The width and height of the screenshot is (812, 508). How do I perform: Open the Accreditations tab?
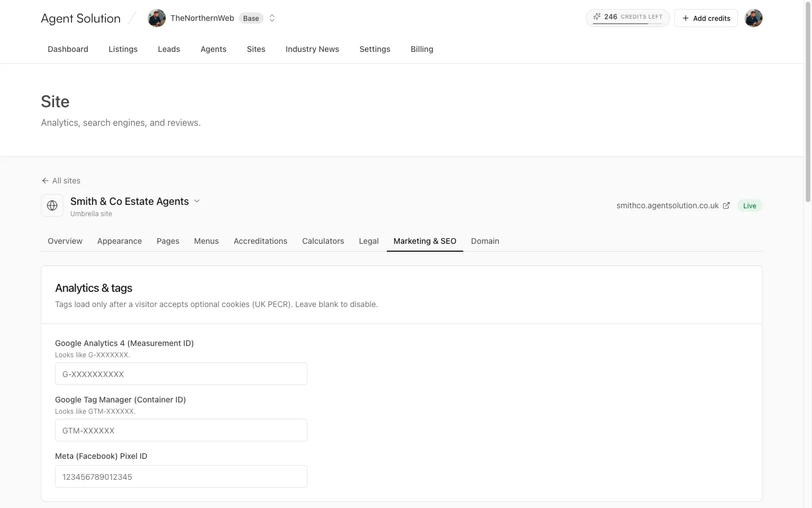[261, 241]
